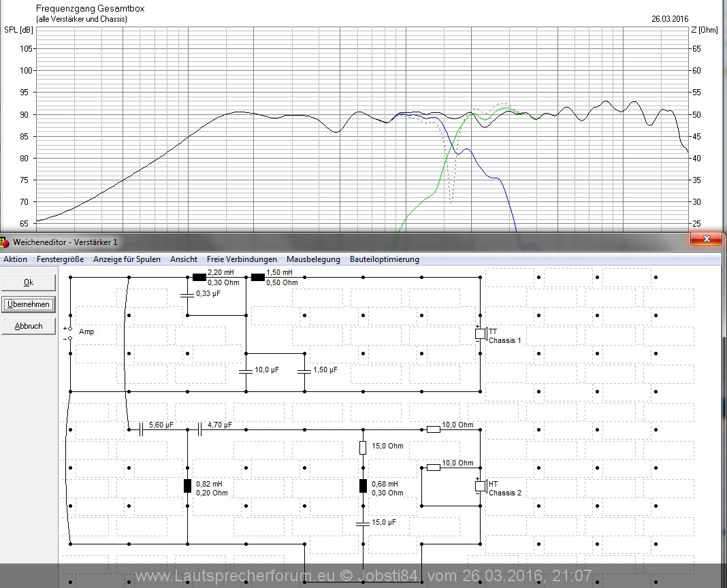Image resolution: width=727 pixels, height=588 pixels.
Task: Open the Aktion menu
Action: [x=16, y=259]
